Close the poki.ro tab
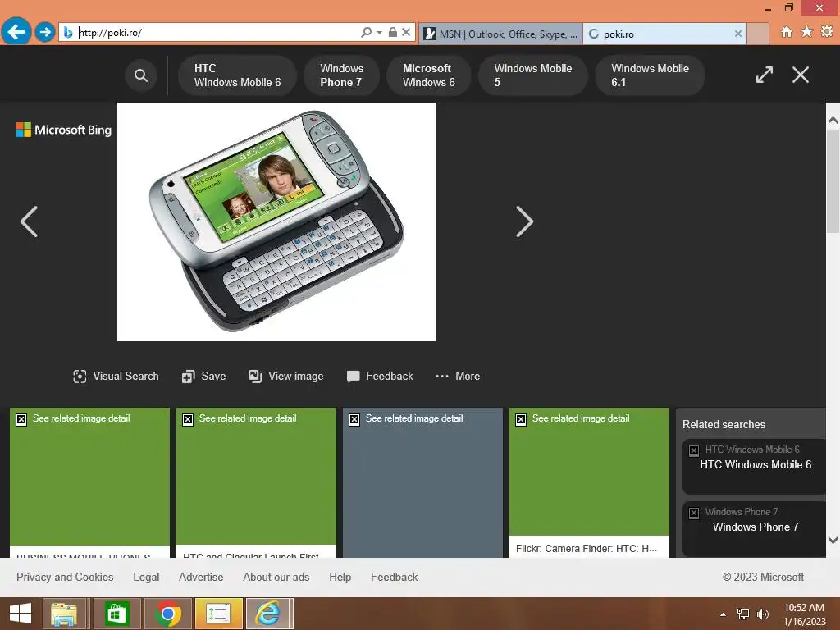This screenshot has height=630, width=840. 737,34
